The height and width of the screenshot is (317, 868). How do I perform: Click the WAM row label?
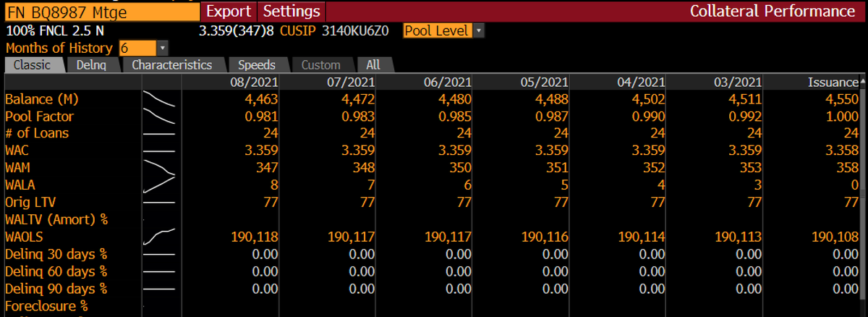click(x=18, y=168)
